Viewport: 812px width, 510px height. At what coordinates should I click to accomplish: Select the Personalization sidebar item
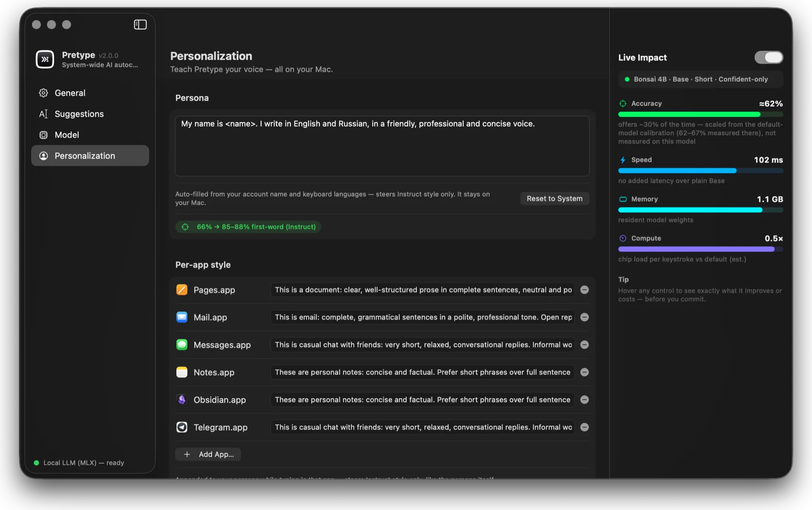90,156
